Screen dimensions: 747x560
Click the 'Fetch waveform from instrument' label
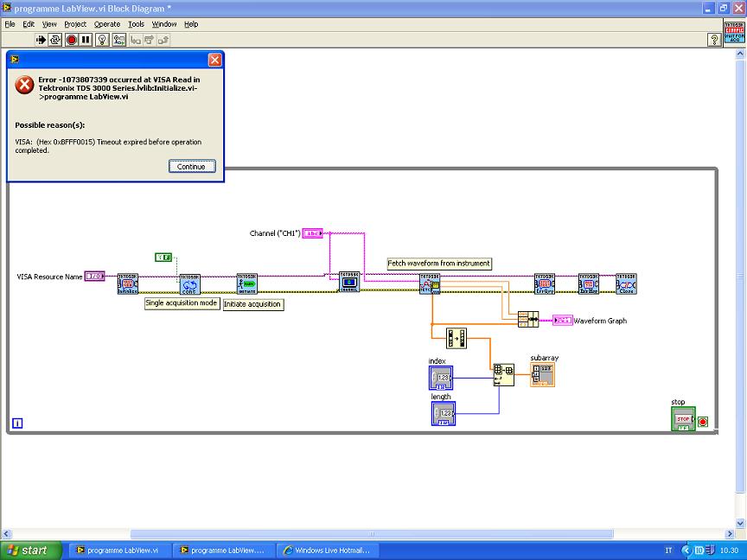(x=438, y=264)
